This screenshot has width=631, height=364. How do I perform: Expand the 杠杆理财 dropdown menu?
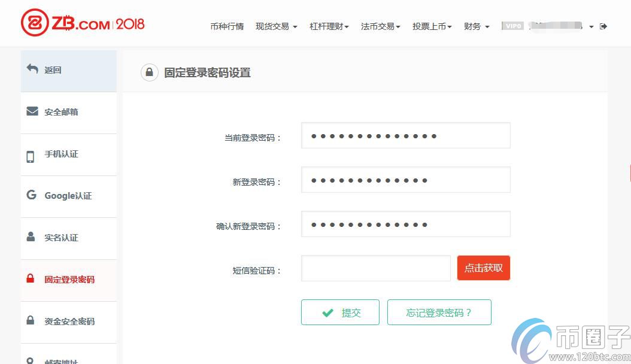point(329,26)
